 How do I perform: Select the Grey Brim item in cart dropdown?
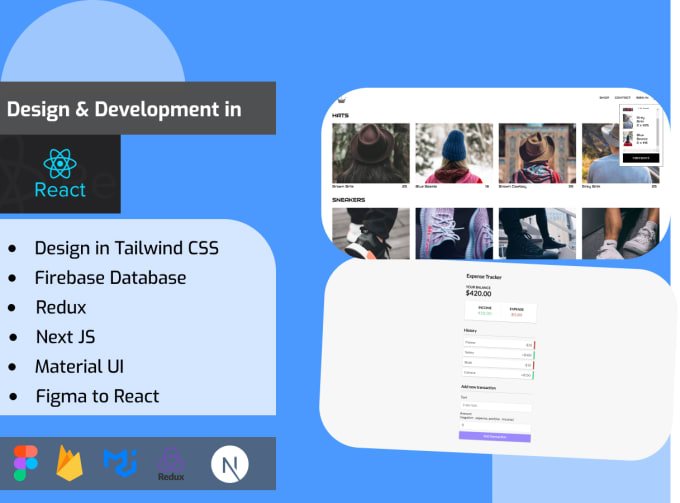point(636,121)
